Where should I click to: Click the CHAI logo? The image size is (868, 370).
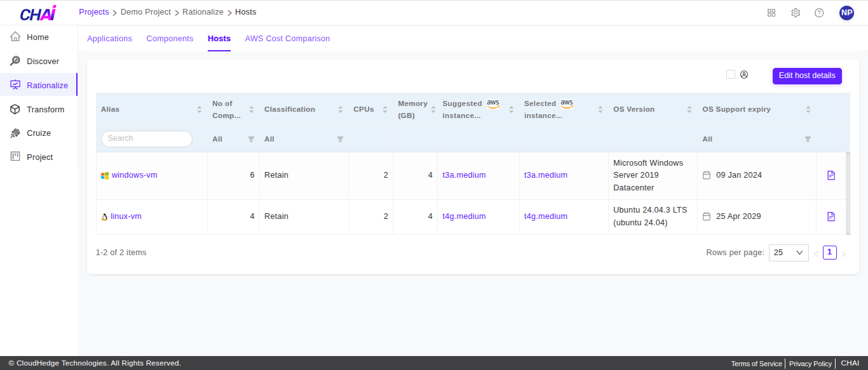(38, 13)
